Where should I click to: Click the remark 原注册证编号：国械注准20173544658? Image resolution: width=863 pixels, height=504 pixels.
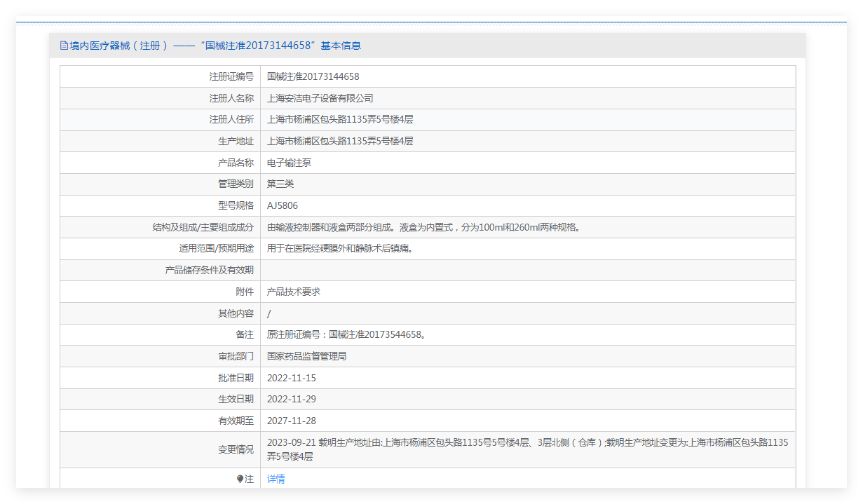pyautogui.click(x=347, y=334)
